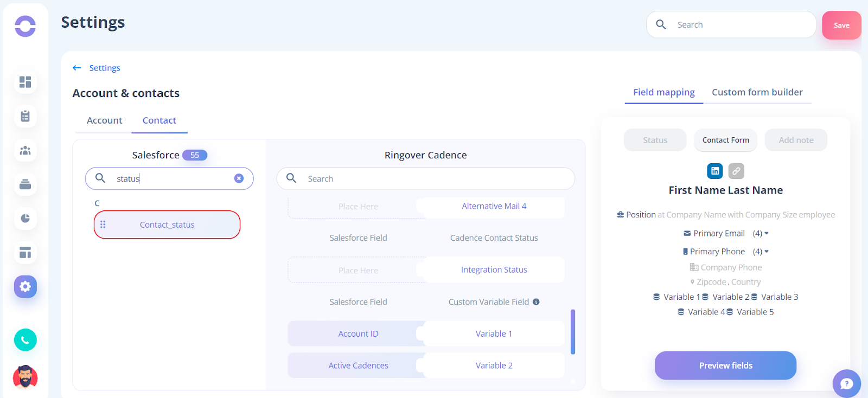Click the LinkedIn icon in contact preview

[x=715, y=171]
